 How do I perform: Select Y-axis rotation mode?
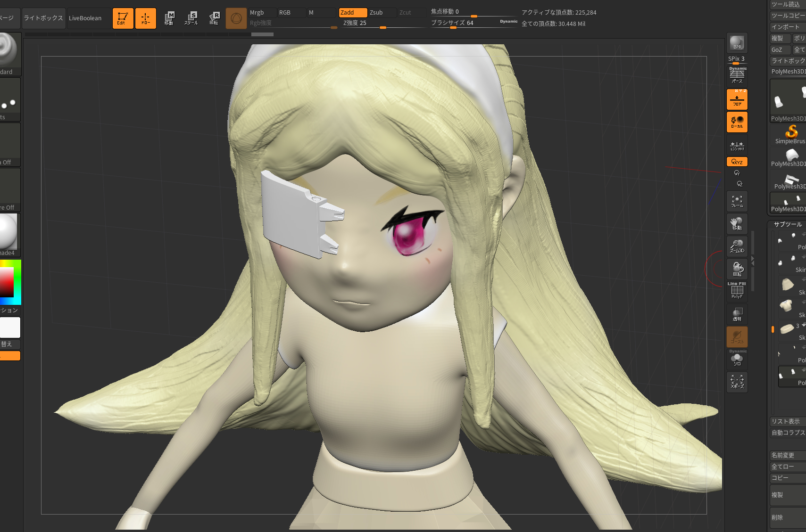point(737,173)
